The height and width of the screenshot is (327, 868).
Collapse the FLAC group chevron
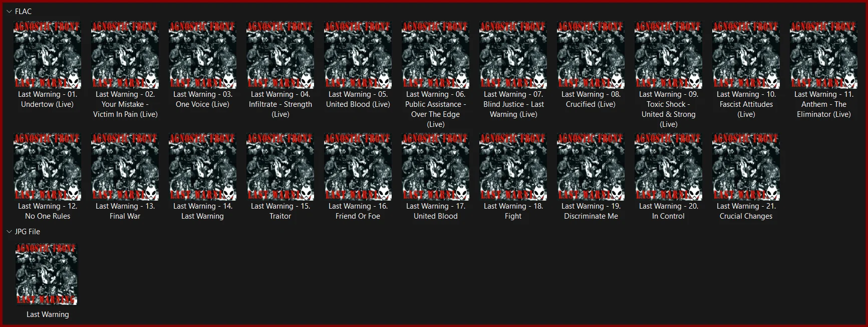(x=9, y=11)
